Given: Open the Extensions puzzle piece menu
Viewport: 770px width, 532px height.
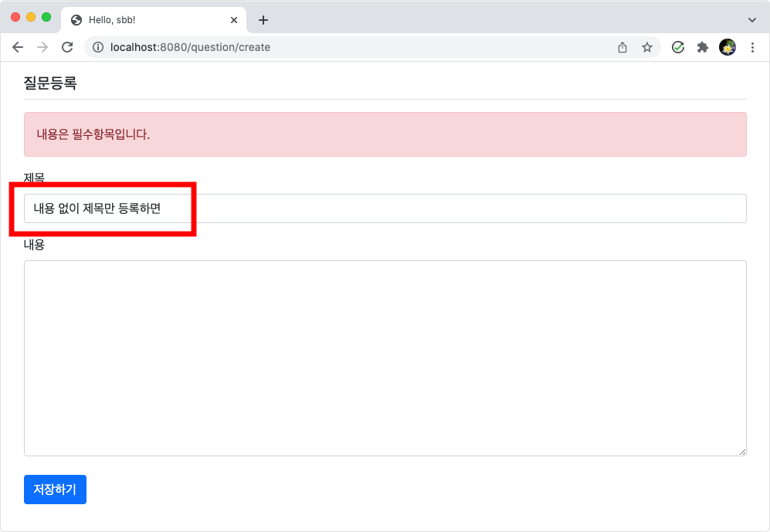Looking at the screenshot, I should coord(703,47).
